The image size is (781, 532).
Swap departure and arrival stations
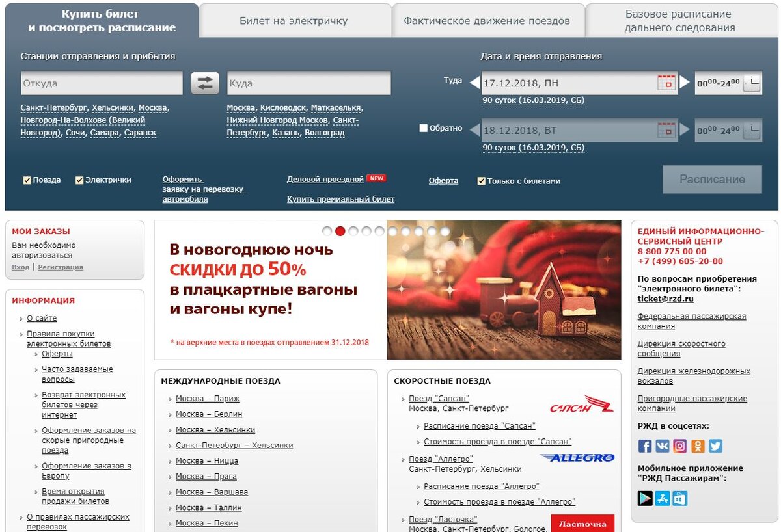(x=205, y=83)
